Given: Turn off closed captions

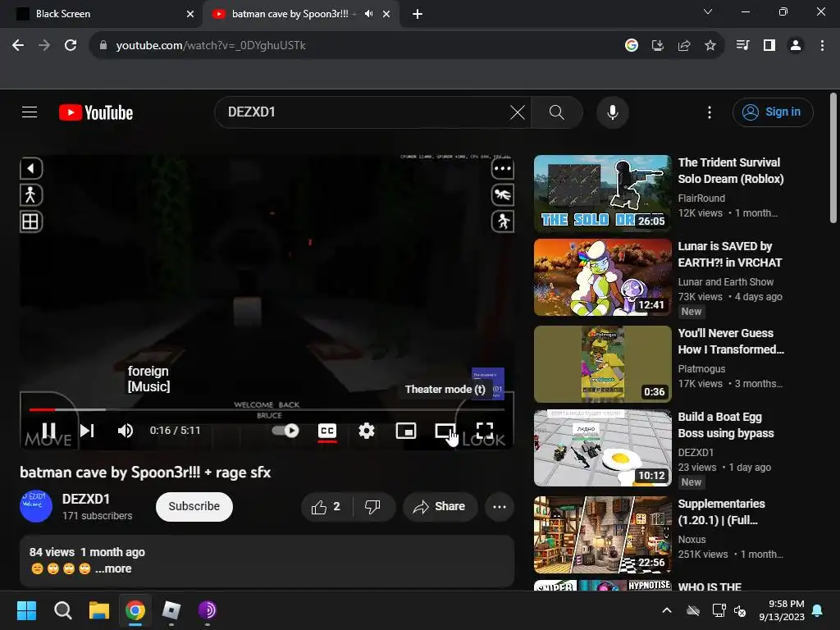Looking at the screenshot, I should pyautogui.click(x=326, y=431).
